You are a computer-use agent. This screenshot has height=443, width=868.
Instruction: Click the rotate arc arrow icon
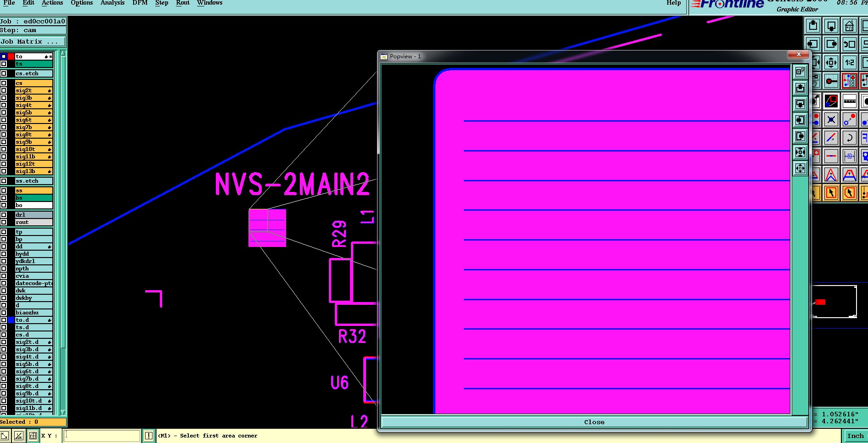[x=850, y=138]
